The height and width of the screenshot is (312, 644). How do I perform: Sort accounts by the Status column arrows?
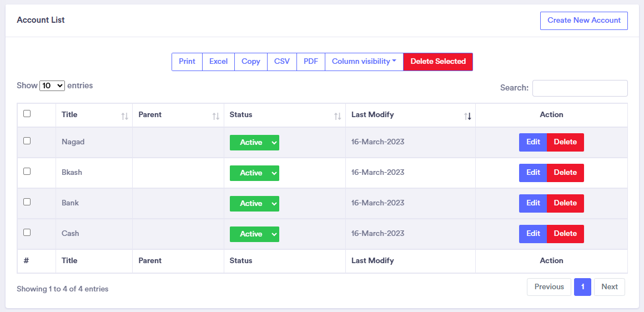(338, 116)
